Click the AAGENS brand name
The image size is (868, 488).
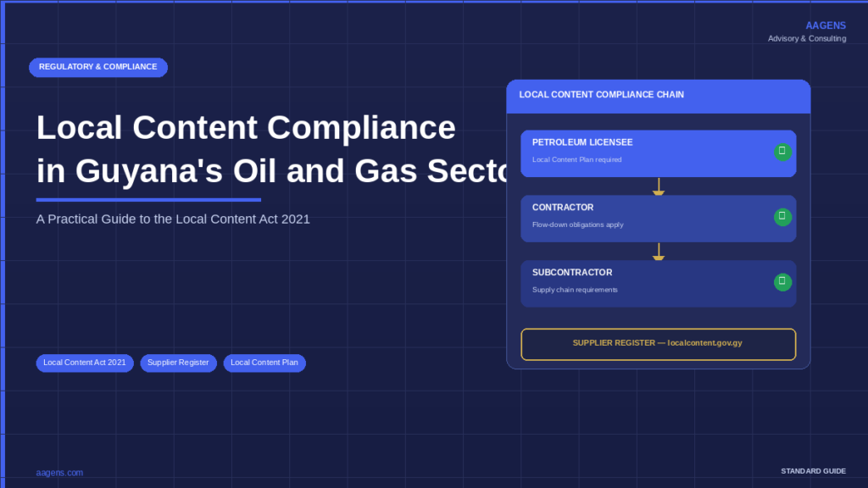point(826,25)
